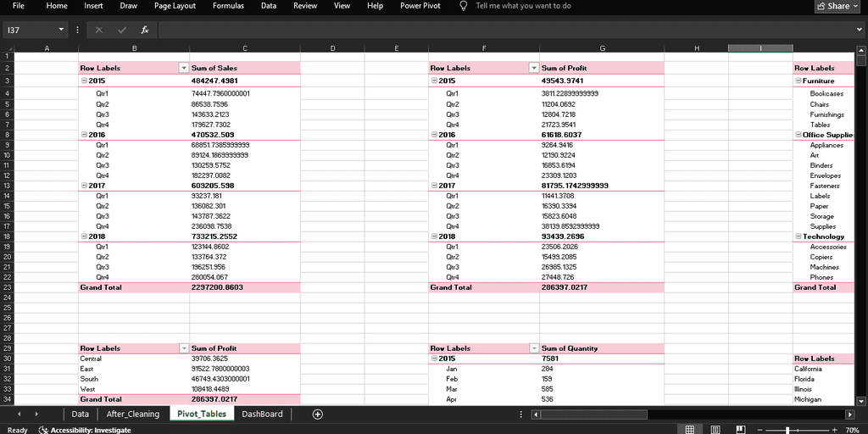Open Row Labels filter for Sum of Quantity
Screen dimensions: 868x434
[x=533, y=348]
